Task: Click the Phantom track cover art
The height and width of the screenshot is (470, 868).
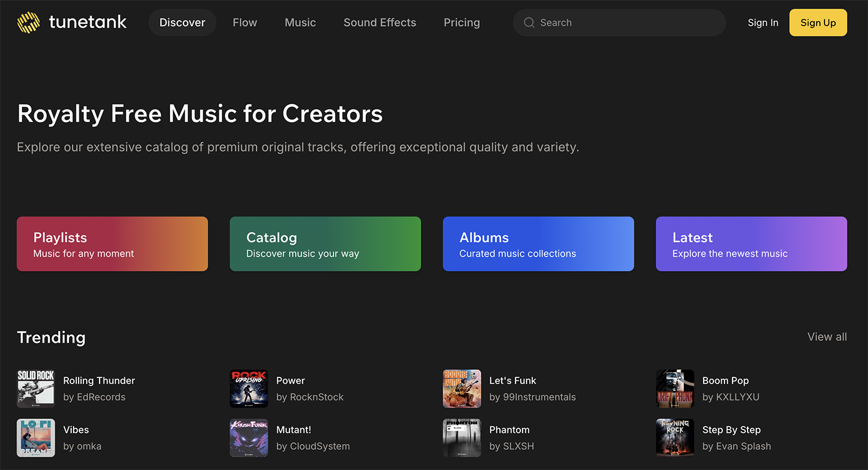Action: point(462,438)
